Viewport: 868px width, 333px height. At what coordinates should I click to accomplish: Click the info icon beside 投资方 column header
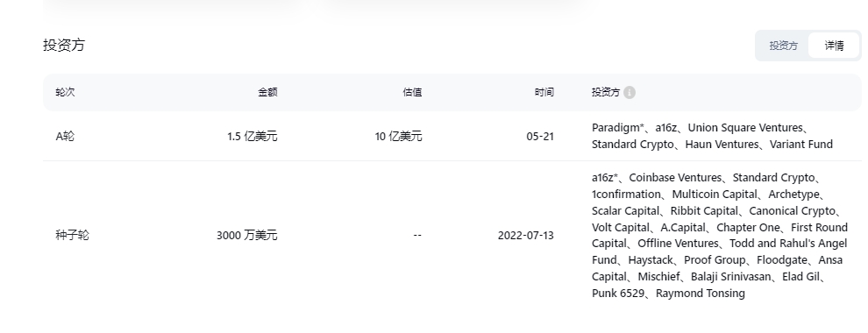coord(630,92)
